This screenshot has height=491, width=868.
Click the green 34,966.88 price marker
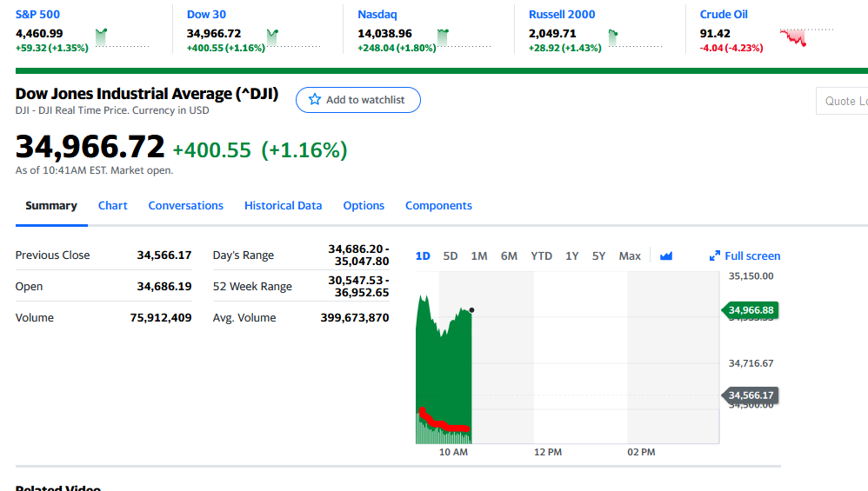click(751, 310)
